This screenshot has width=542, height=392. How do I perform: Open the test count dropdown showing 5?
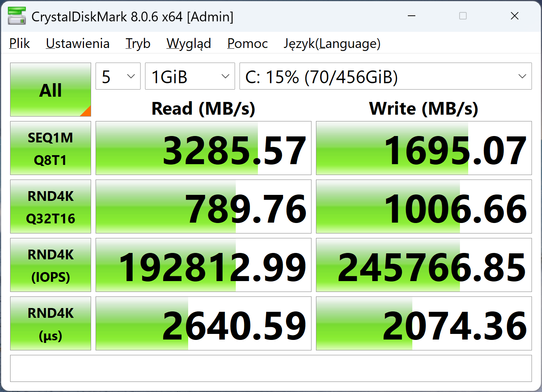(118, 76)
